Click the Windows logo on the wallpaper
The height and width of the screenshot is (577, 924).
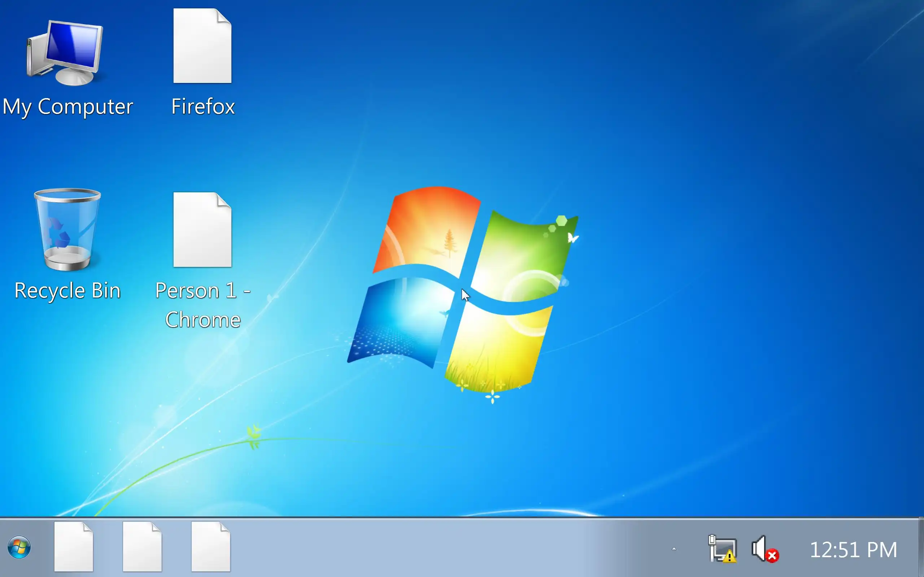(x=462, y=290)
